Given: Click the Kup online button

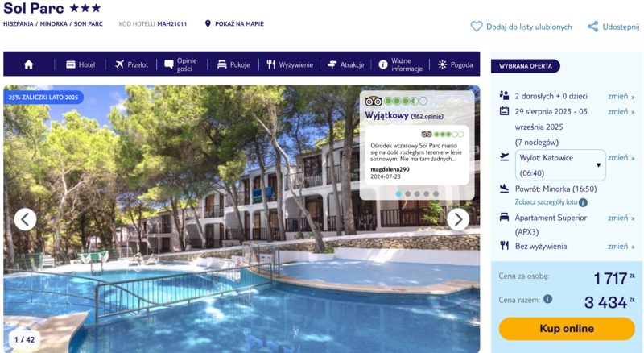Looking at the screenshot, I should [x=567, y=328].
